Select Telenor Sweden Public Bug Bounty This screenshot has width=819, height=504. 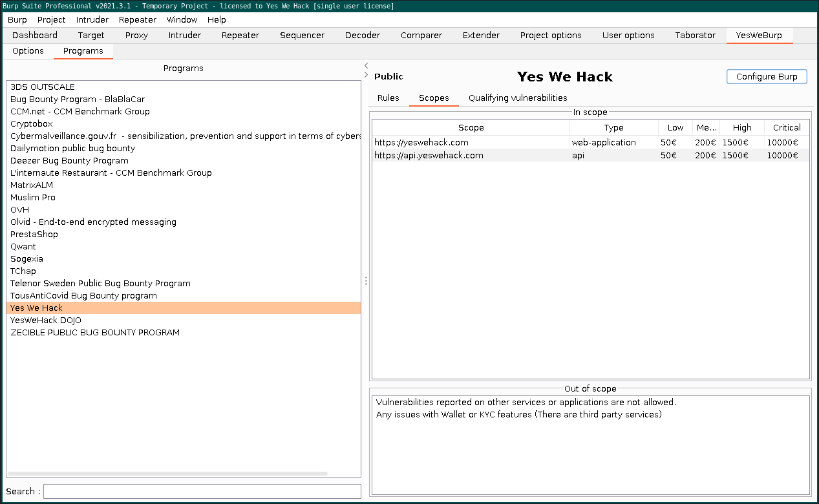[184, 284]
